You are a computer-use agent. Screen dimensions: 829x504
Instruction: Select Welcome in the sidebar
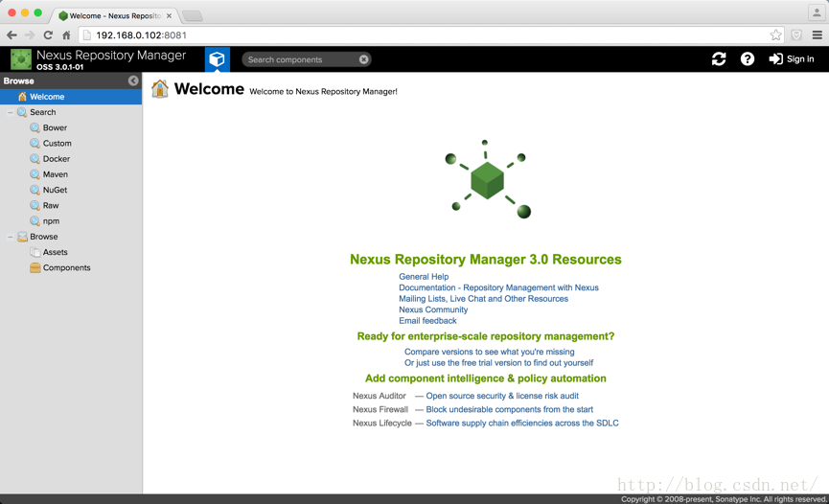click(x=71, y=97)
